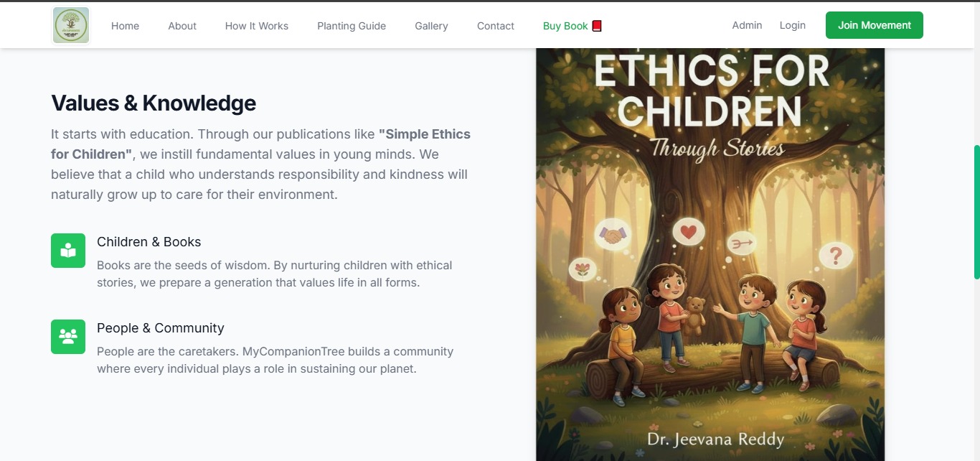980x461 pixels.
Task: Click the Ethics for Children book cover
Action: click(x=710, y=254)
